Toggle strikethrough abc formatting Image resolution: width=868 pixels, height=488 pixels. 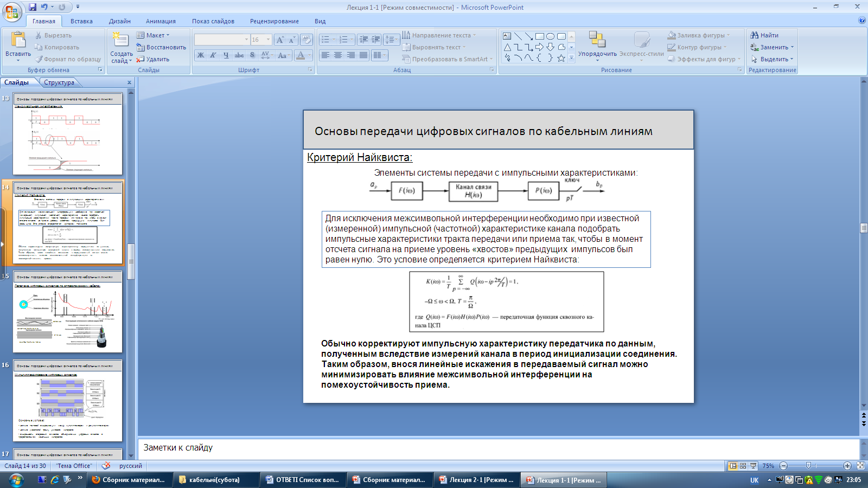pos(239,55)
